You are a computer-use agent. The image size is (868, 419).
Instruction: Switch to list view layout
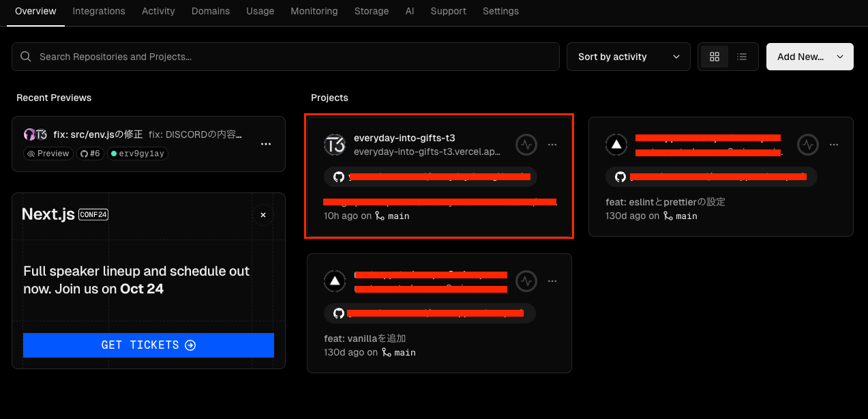click(x=742, y=57)
